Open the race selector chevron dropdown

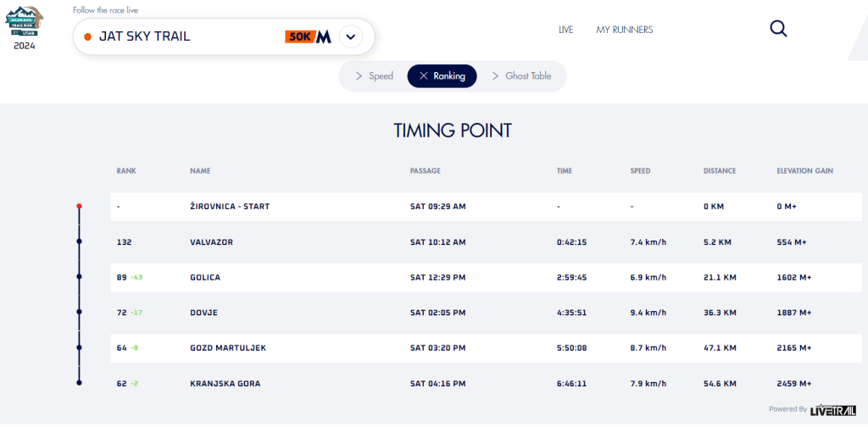[351, 37]
